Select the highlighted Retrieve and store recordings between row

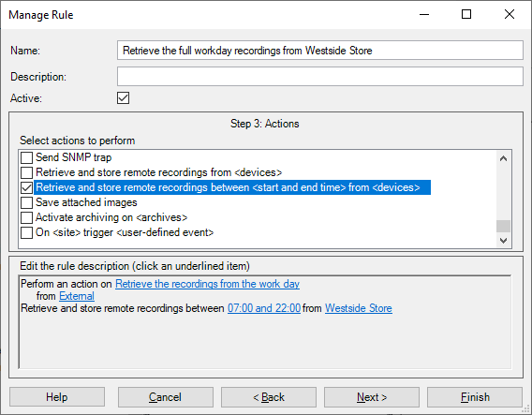tap(232, 187)
